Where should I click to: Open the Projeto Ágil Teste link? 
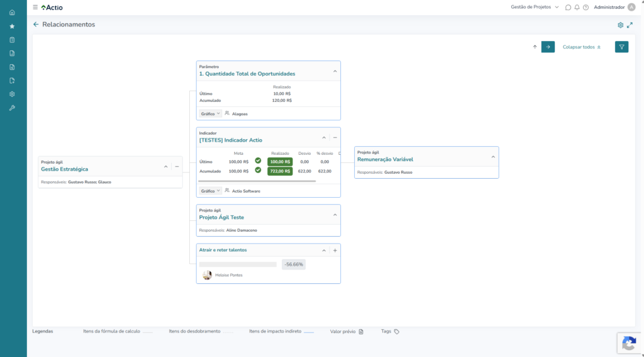(221, 218)
